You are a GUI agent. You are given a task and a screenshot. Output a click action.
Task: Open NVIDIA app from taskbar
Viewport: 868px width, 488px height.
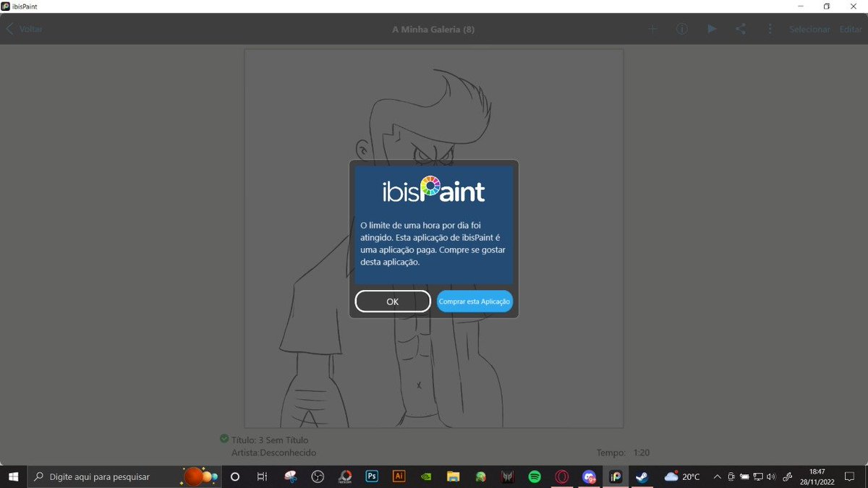point(426,476)
